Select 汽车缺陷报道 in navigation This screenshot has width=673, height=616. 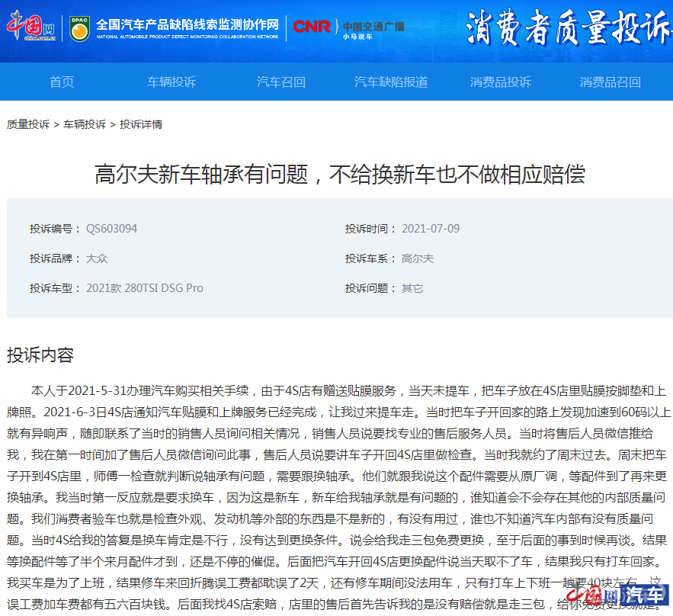[x=391, y=82]
